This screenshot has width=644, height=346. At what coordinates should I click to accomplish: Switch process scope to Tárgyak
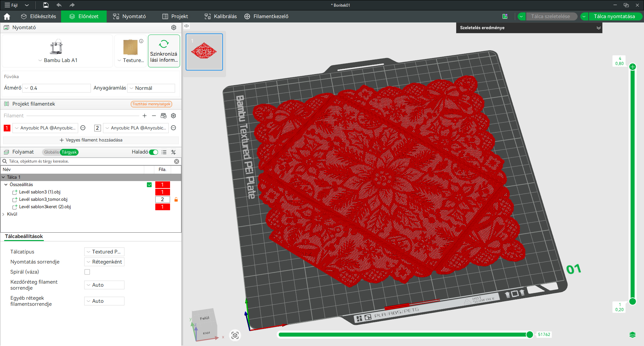(69, 152)
